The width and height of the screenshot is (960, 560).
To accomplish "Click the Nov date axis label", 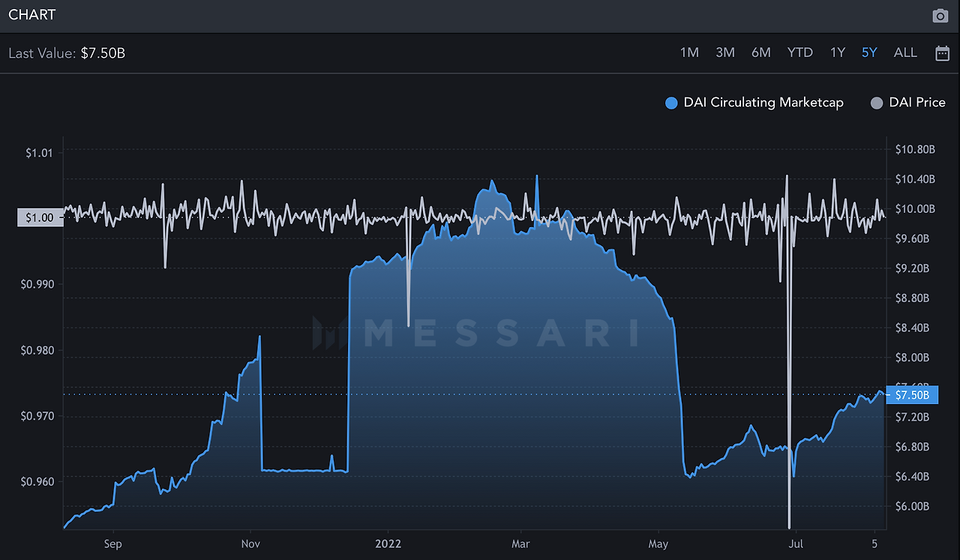I will point(250,544).
